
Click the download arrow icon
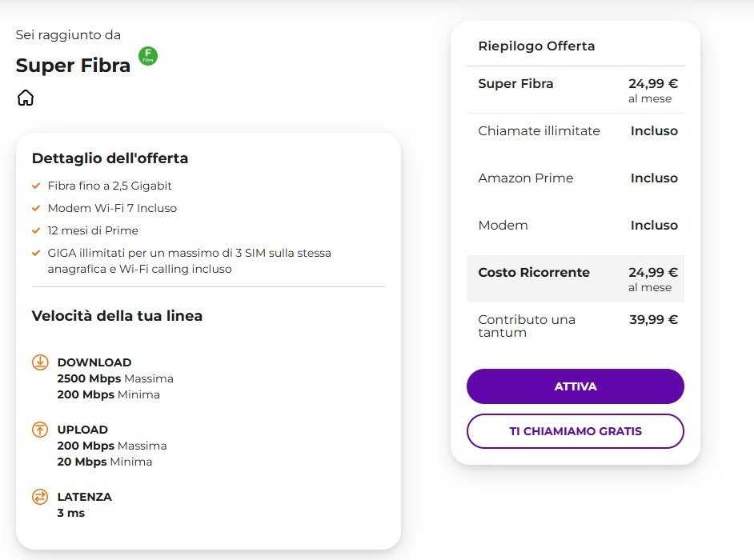[x=40, y=362]
